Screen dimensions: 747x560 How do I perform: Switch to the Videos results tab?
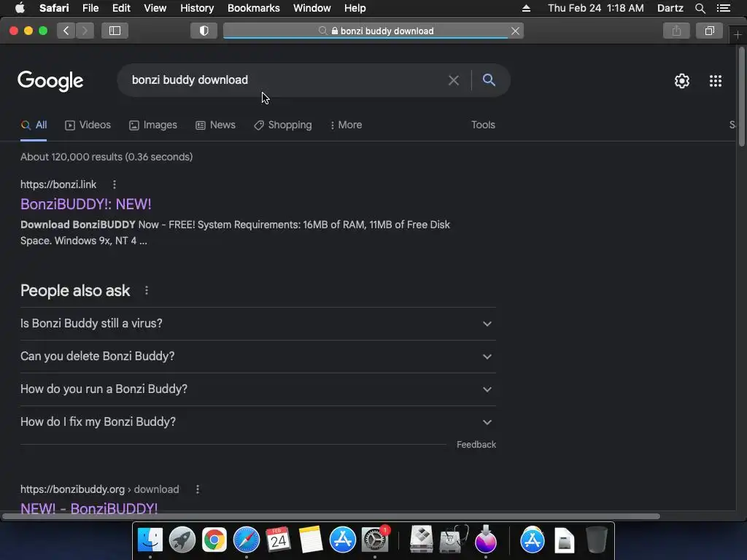point(88,125)
